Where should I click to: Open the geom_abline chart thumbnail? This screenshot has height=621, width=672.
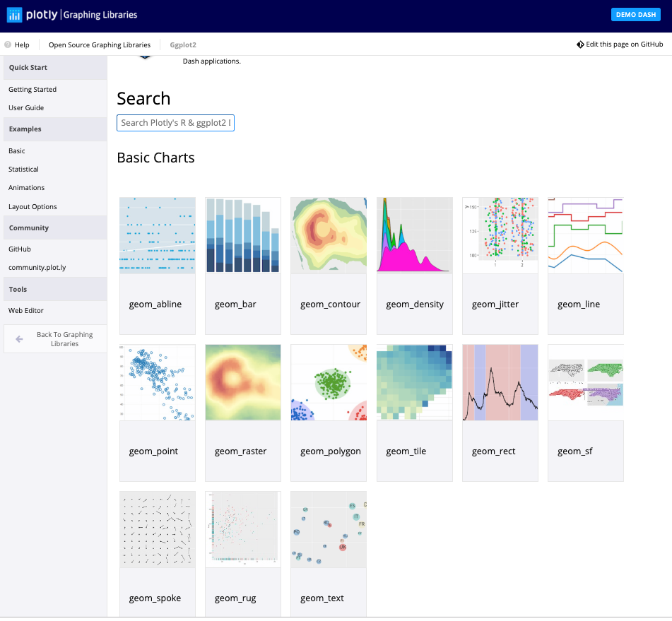tap(158, 235)
